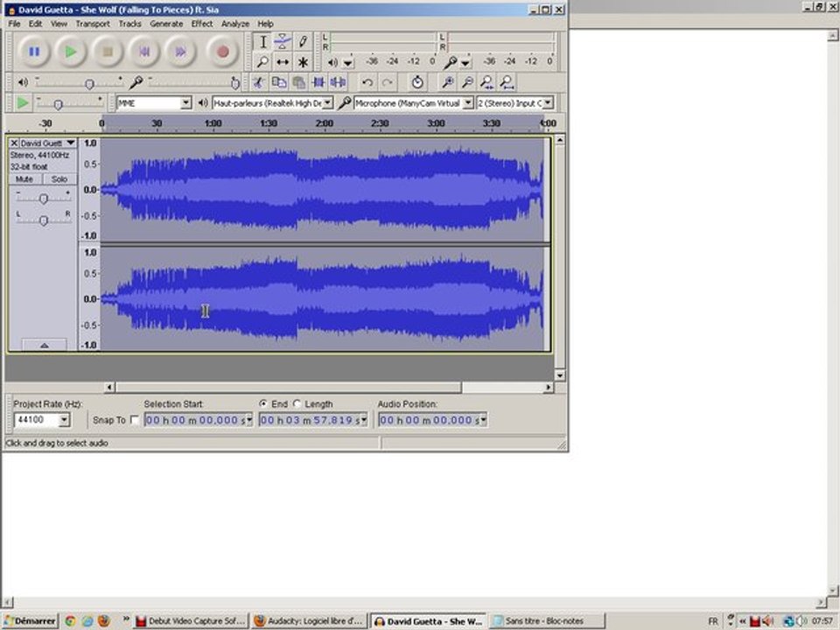
Task: Open the 2 (Stereo) input channels dropdown
Action: click(x=548, y=103)
